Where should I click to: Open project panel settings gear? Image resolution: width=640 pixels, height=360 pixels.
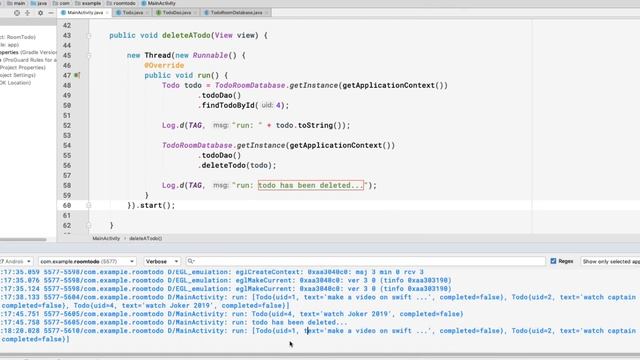tap(40, 13)
